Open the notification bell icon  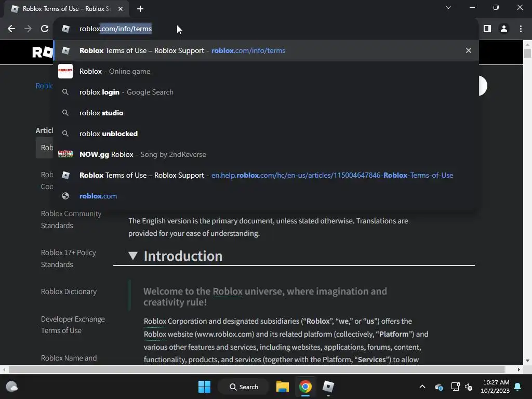click(x=518, y=387)
